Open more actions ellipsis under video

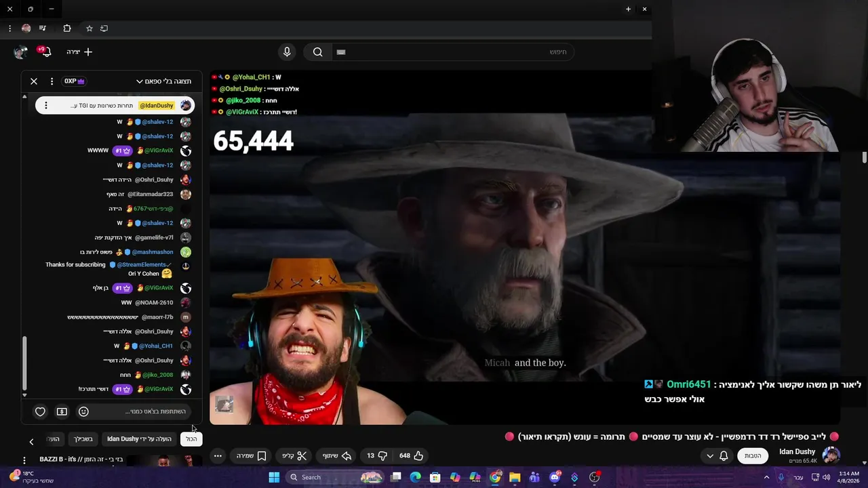[x=218, y=455]
